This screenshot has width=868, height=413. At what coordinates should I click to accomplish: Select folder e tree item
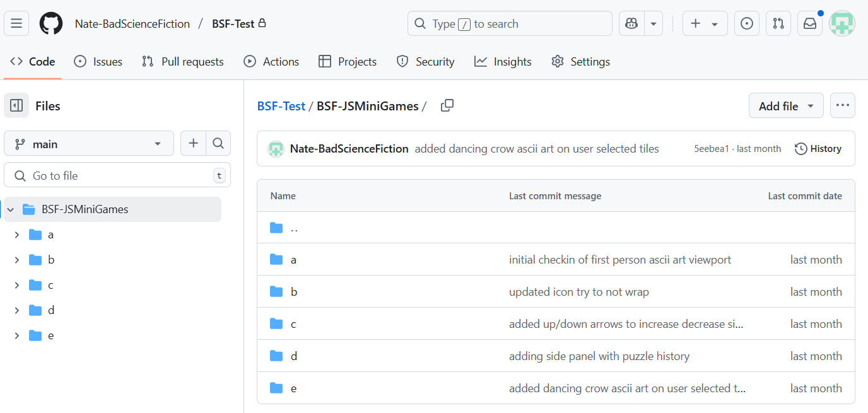tap(112, 335)
